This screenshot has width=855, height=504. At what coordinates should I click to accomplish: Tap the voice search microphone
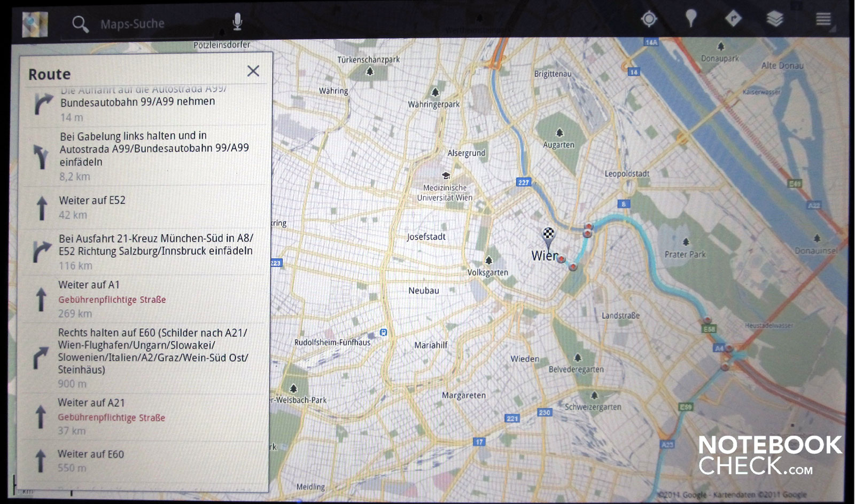(237, 22)
